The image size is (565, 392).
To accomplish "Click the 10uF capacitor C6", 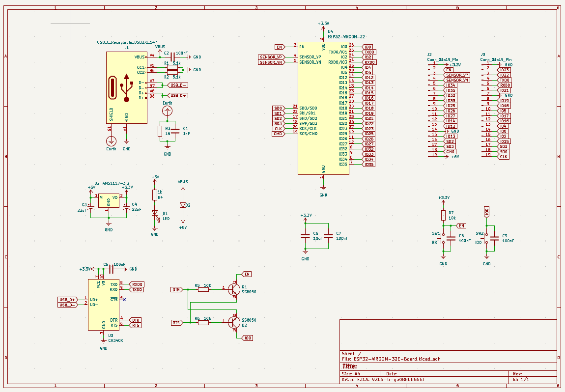I will 306,236.
